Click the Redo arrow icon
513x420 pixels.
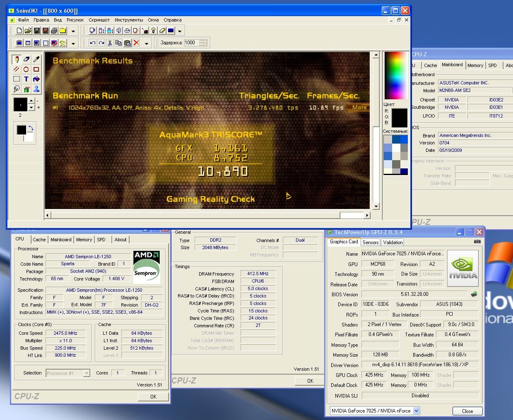tap(101, 43)
